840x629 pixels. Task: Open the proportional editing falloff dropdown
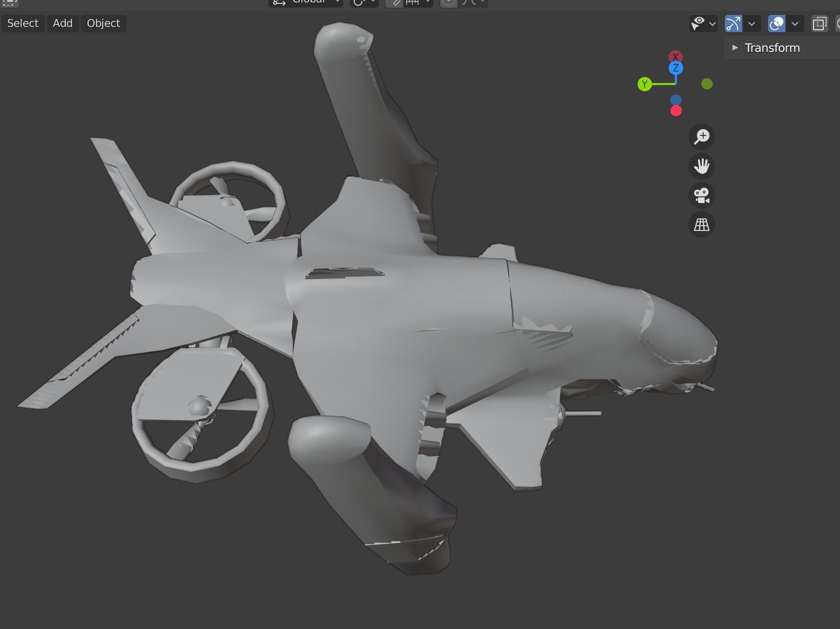(x=473, y=2)
